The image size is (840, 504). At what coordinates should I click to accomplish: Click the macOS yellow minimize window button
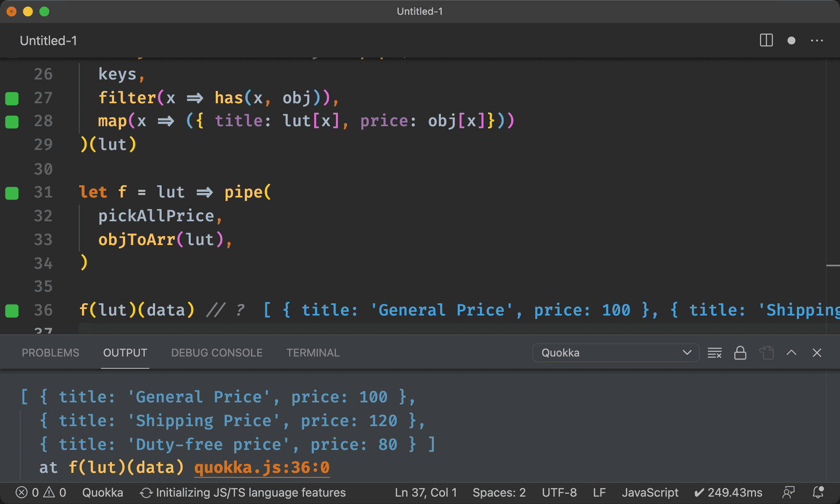click(28, 11)
